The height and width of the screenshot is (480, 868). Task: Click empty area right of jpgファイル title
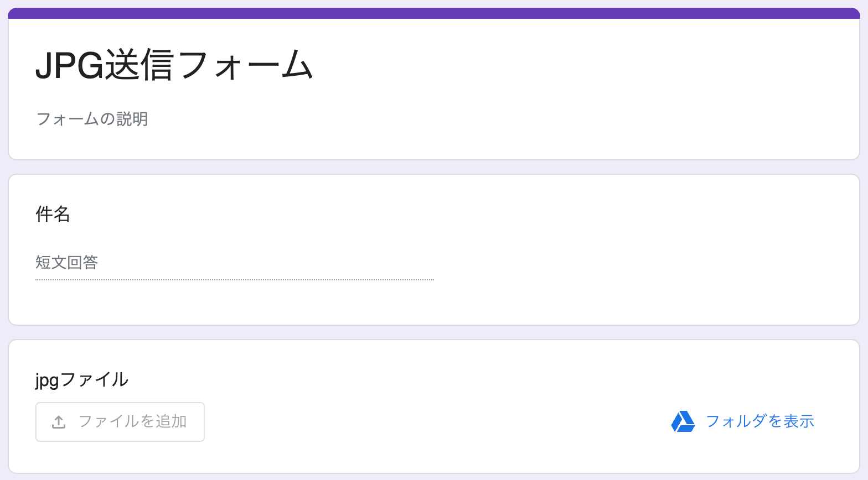[x=482, y=380]
